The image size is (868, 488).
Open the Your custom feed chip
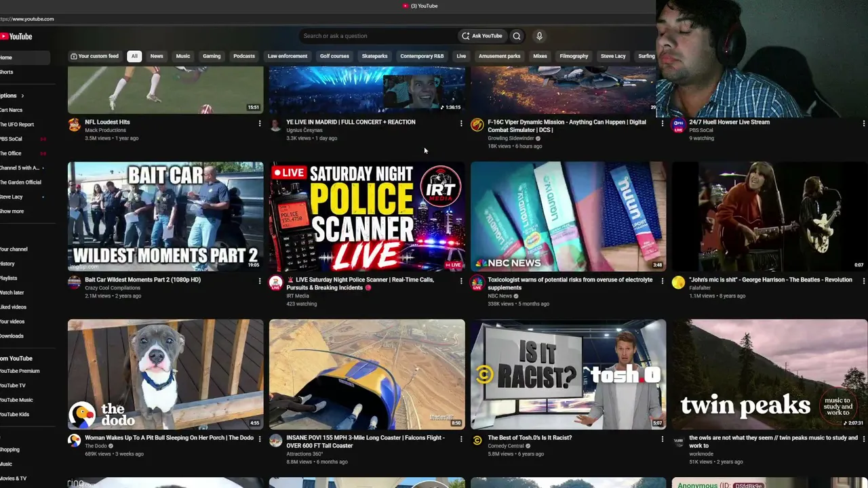94,56
